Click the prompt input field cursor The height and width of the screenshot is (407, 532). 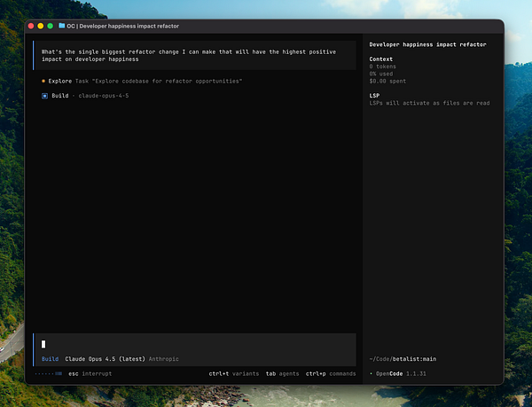pyautogui.click(x=43, y=344)
